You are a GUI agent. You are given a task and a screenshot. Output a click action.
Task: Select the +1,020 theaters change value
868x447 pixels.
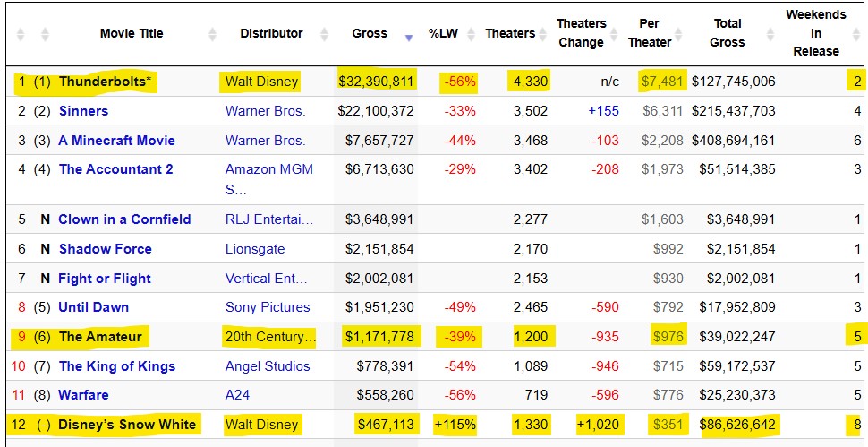pos(597,425)
